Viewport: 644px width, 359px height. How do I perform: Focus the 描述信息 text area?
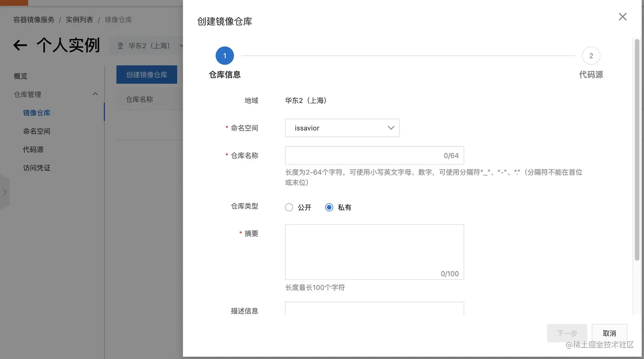[x=374, y=308]
